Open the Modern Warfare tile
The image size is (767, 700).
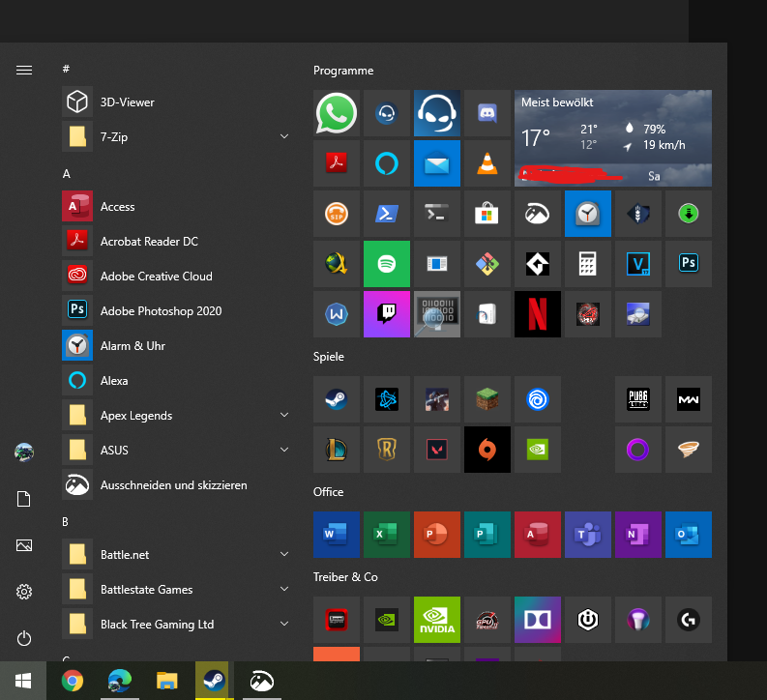tap(689, 399)
